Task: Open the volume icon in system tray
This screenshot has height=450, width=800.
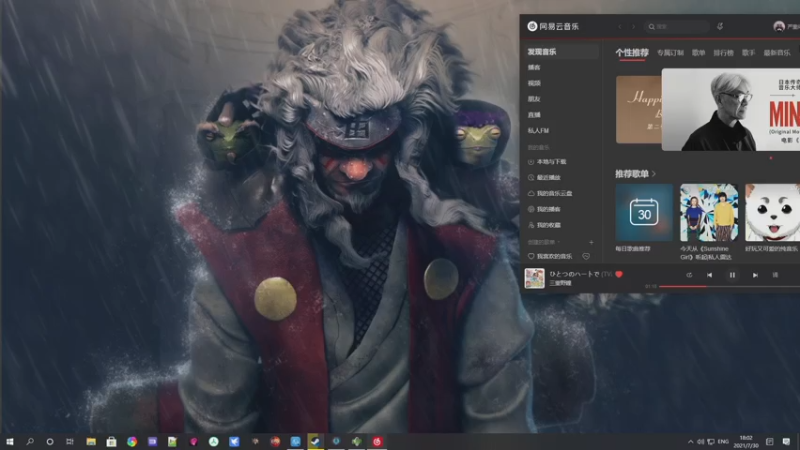Action: [x=701, y=441]
